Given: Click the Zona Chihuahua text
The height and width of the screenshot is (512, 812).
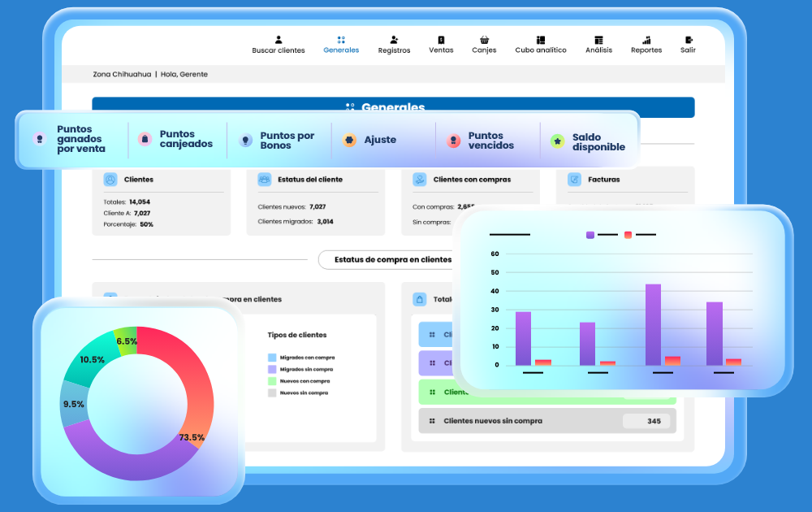Looking at the screenshot, I should pos(122,74).
